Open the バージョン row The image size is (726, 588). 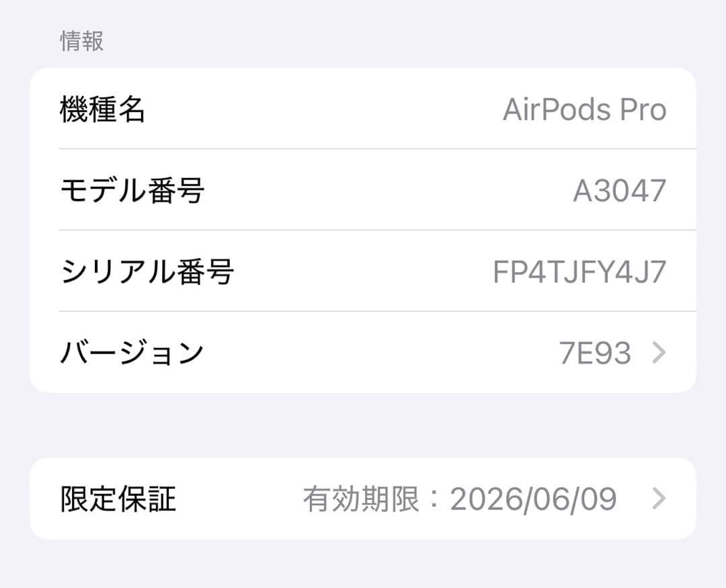[x=363, y=351]
